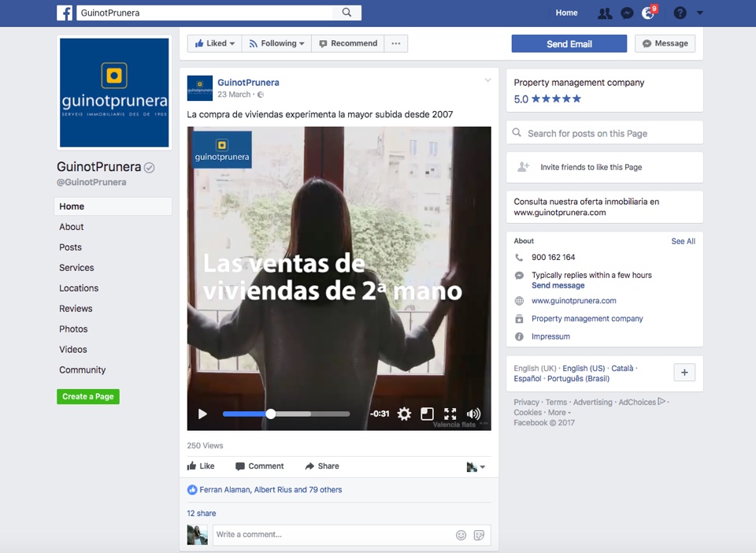Open emoji picker in comment box

(x=461, y=535)
